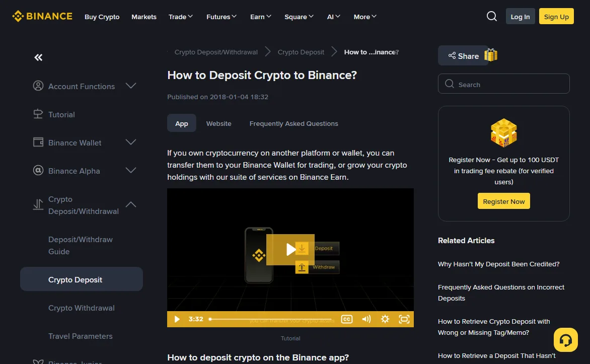Open the customer support headset chat

pos(565,340)
